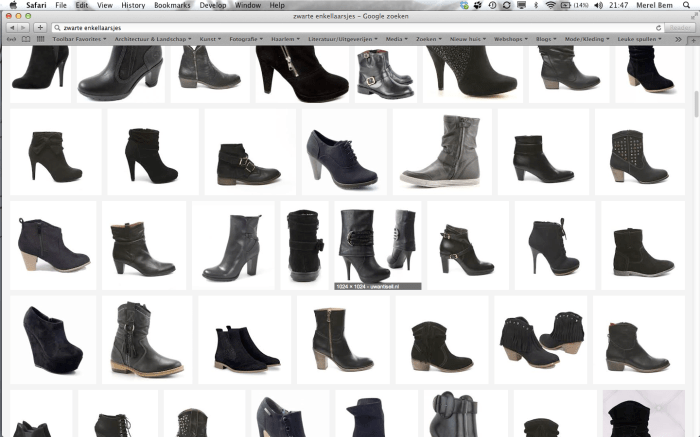
Task: Open the History menu
Action: [133, 6]
